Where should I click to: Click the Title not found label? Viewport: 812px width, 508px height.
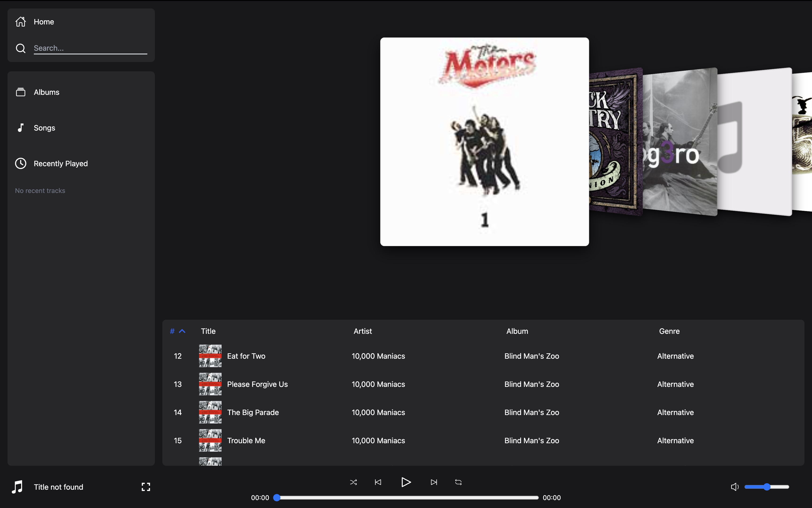59,487
